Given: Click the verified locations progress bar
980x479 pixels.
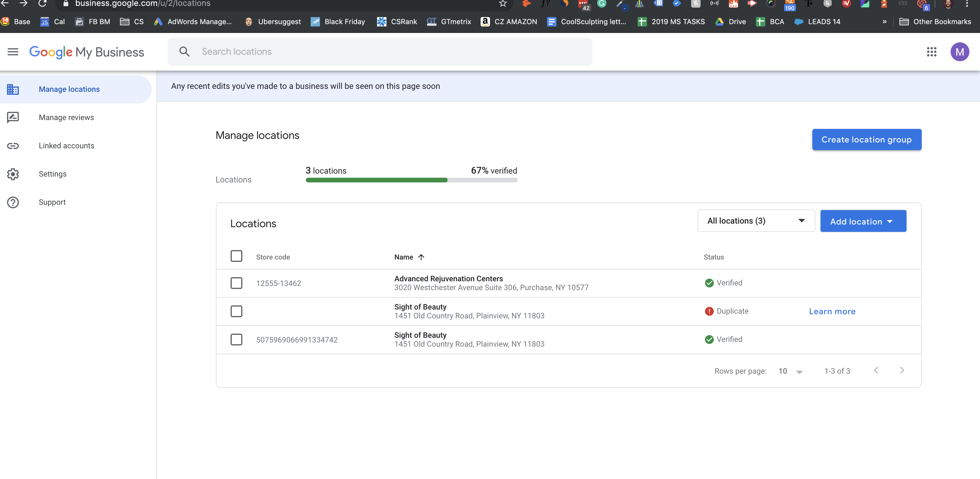Looking at the screenshot, I should pyautogui.click(x=411, y=180).
